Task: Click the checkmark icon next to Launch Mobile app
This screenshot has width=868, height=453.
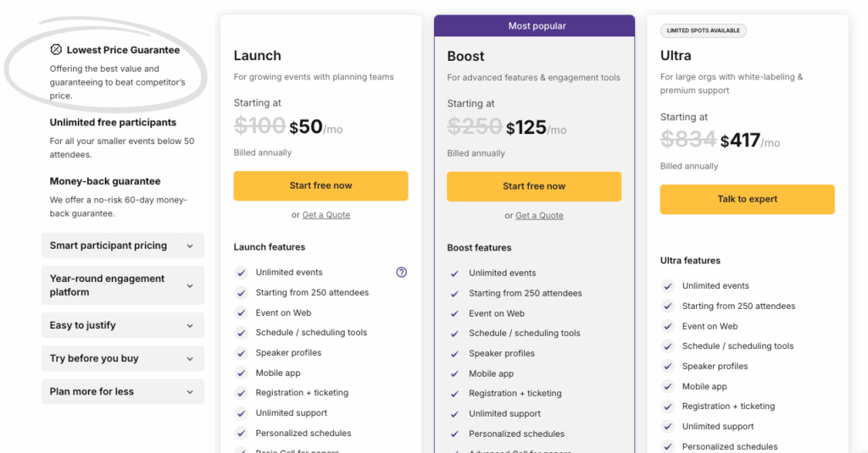Action: (241, 373)
